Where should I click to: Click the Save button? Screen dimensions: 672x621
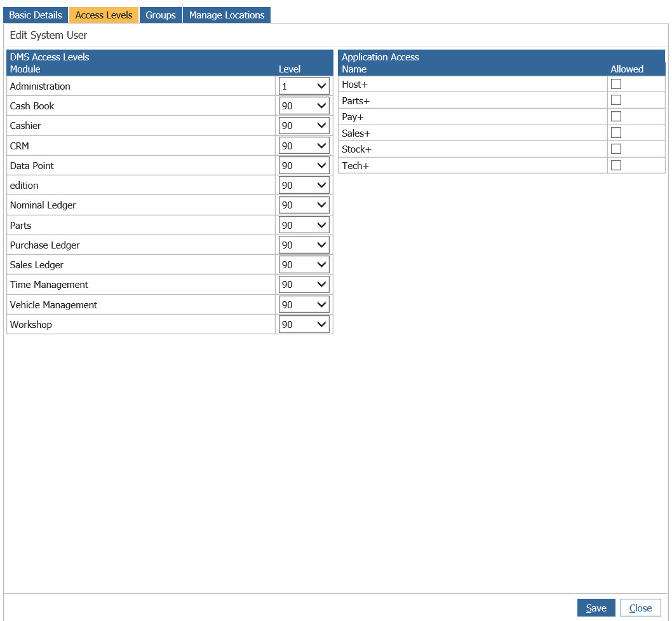coord(596,608)
